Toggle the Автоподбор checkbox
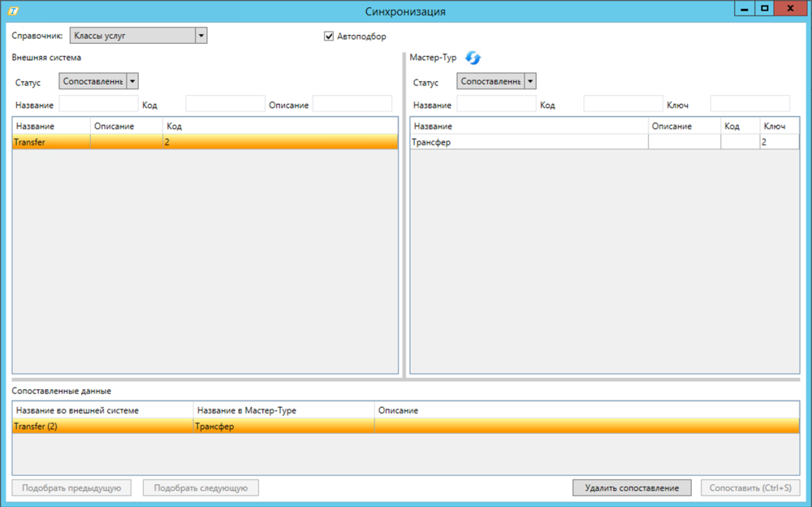812x507 pixels. (329, 36)
